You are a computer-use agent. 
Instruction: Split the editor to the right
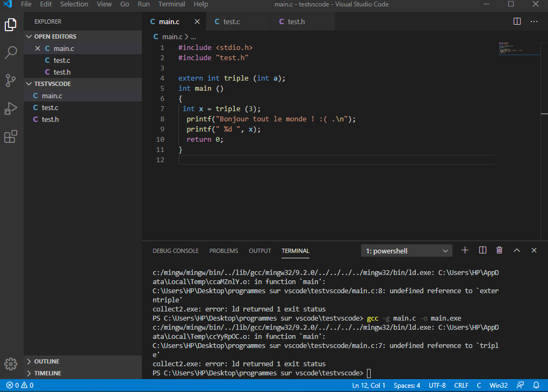click(517, 21)
